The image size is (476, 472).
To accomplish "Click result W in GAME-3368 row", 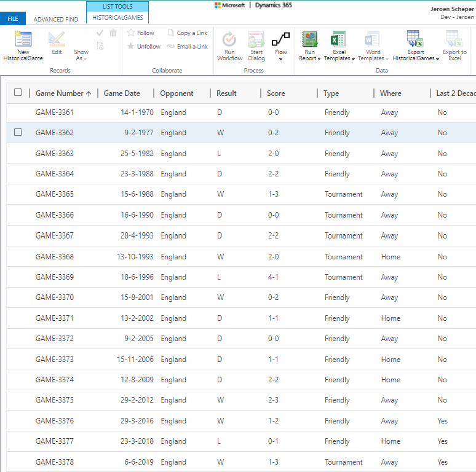I will pyautogui.click(x=220, y=257).
